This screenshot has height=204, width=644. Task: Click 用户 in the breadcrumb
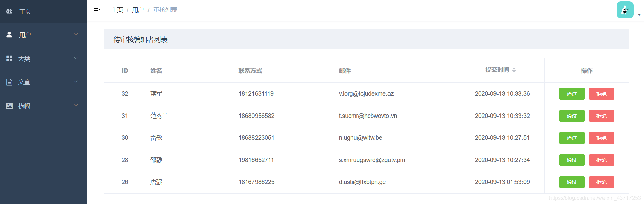coord(138,10)
